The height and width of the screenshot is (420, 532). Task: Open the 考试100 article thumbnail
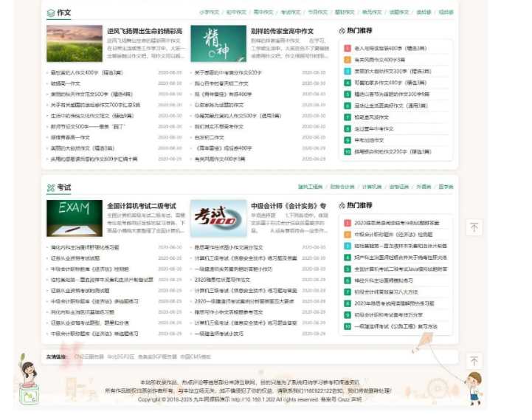pos(218,218)
